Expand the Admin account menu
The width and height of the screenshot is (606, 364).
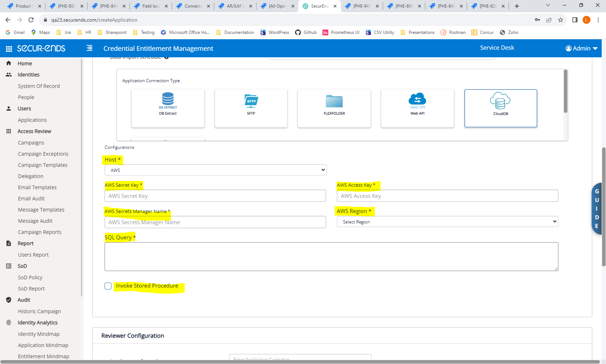[581, 48]
